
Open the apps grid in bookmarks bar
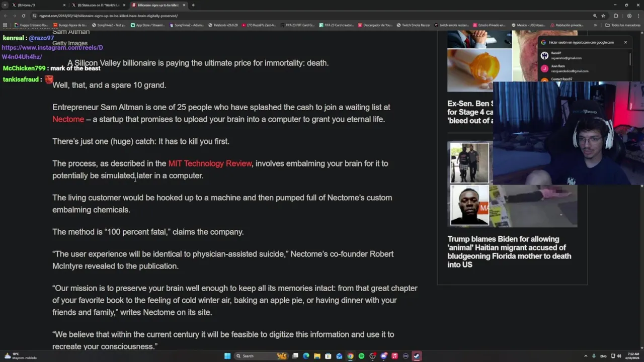(5, 25)
